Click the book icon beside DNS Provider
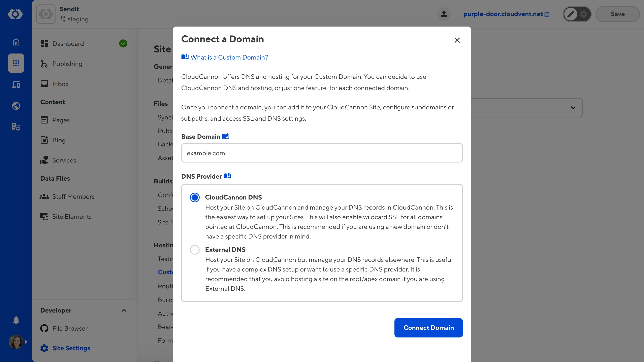The image size is (644, 362). point(227,176)
